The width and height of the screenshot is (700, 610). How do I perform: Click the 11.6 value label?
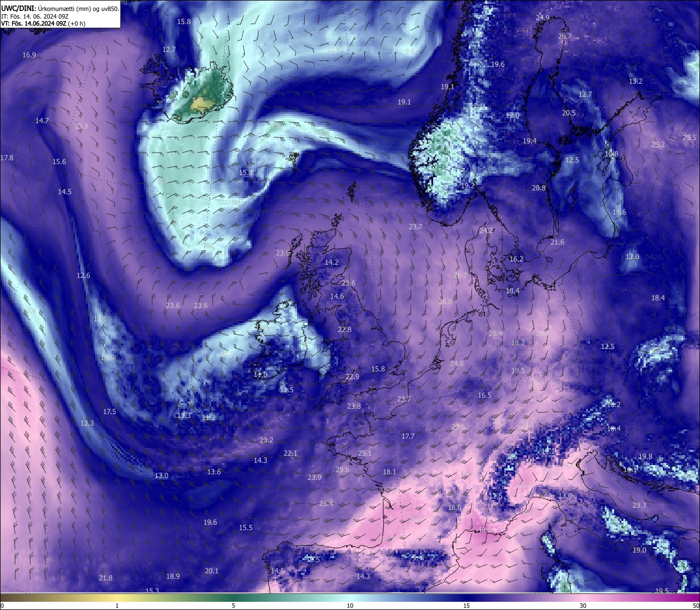tap(619, 212)
